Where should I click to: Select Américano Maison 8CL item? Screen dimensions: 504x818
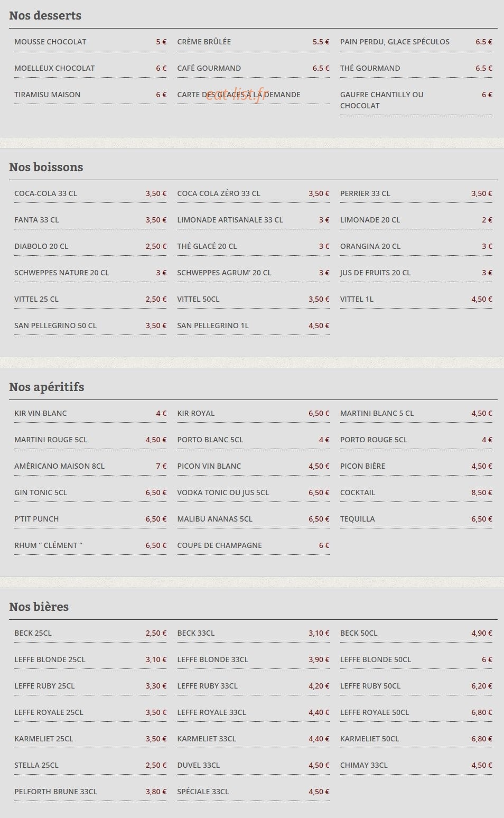click(x=90, y=466)
